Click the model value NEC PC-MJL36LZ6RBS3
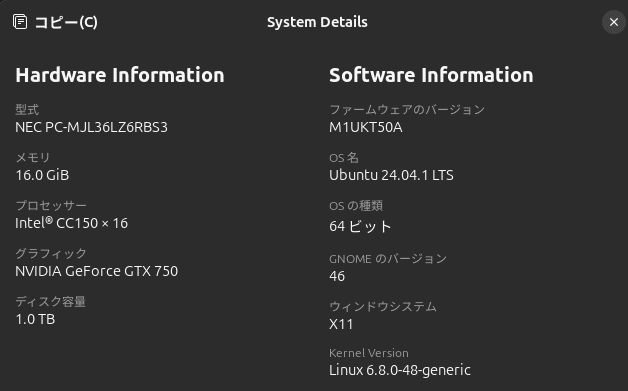The height and width of the screenshot is (391, 628). [91, 127]
